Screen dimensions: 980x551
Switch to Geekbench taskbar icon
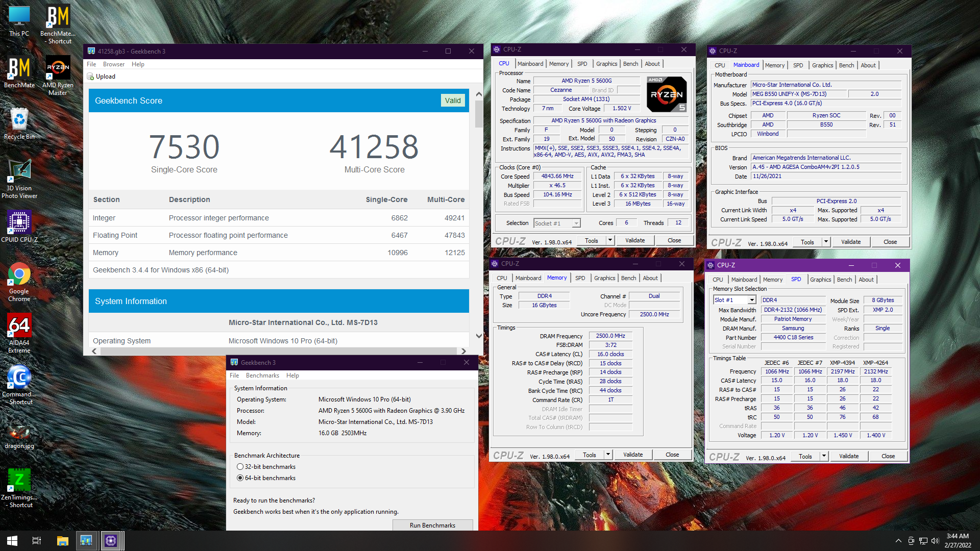(86, 541)
